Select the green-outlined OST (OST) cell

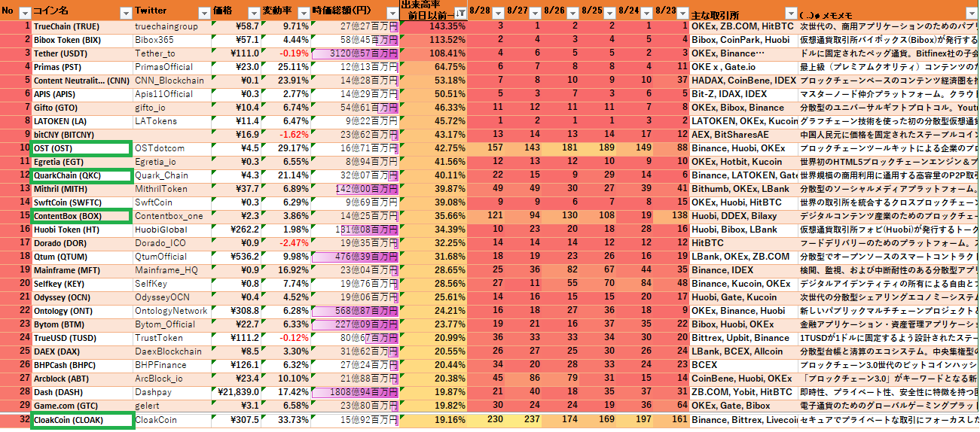point(81,148)
